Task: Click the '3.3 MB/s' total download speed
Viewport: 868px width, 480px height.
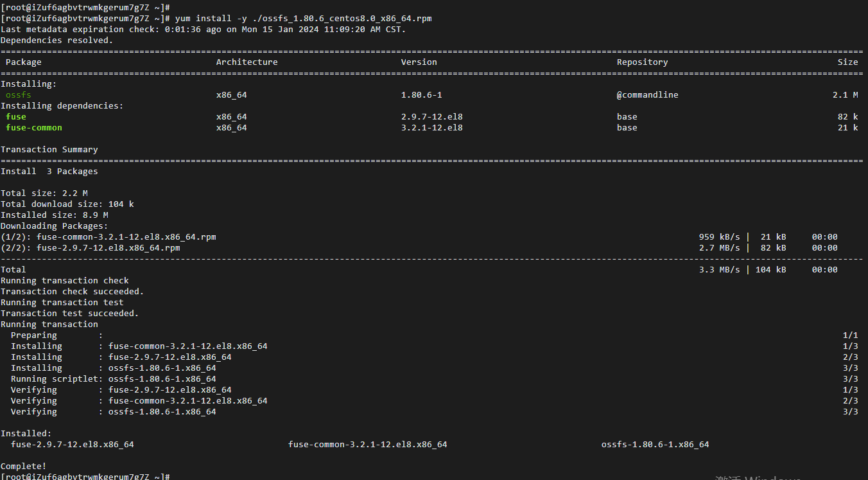Action: click(720, 269)
